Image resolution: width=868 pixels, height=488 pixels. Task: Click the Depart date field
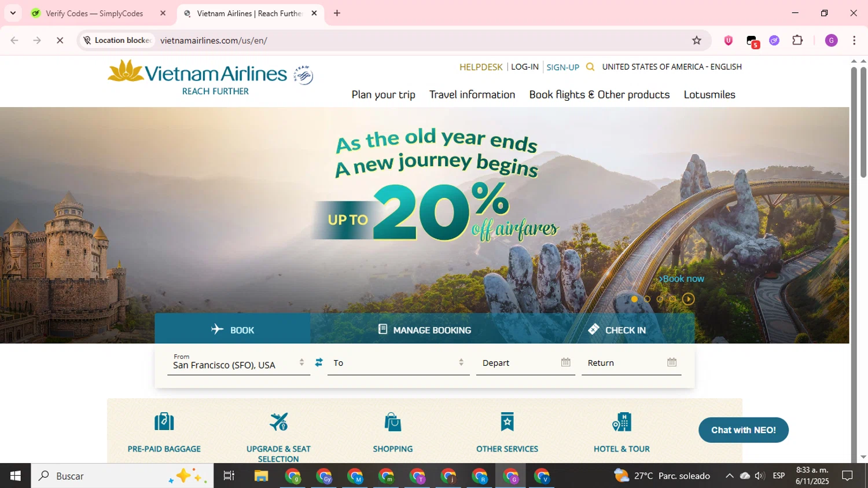tap(525, 363)
